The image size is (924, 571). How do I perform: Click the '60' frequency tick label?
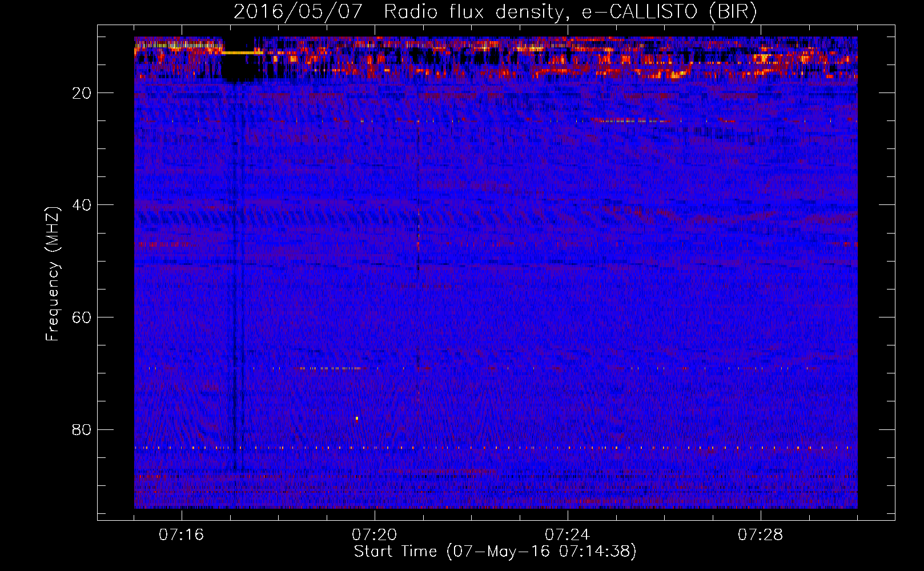pyautogui.click(x=82, y=317)
